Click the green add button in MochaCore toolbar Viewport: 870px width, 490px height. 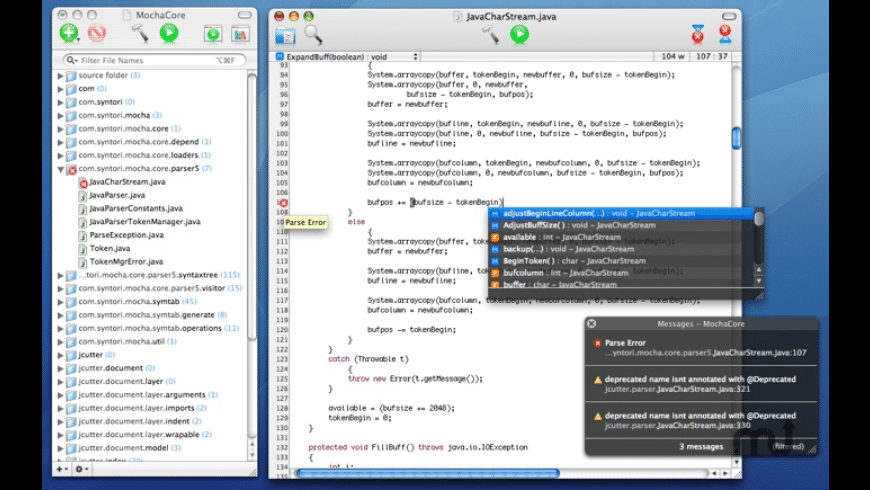(x=68, y=34)
